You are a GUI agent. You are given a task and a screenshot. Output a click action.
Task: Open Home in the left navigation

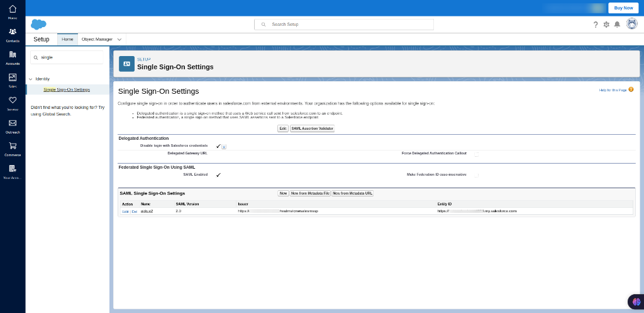(x=13, y=12)
